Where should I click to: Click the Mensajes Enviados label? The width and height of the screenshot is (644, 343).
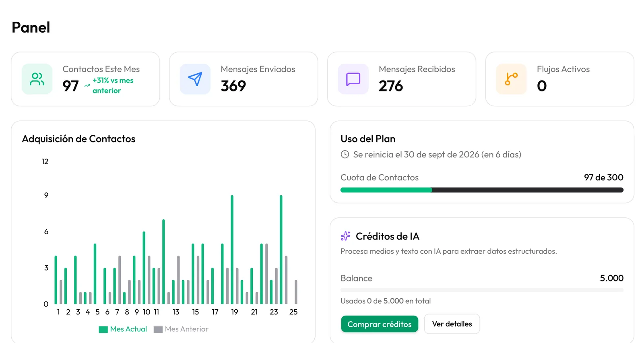point(258,69)
